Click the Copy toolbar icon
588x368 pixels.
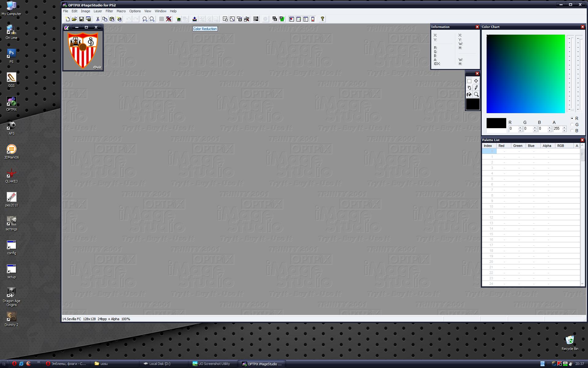point(105,19)
